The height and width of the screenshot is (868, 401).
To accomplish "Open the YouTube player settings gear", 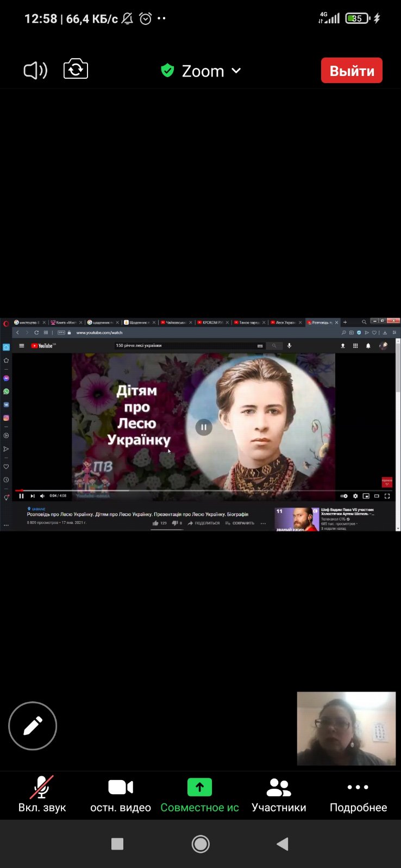I will tap(355, 496).
